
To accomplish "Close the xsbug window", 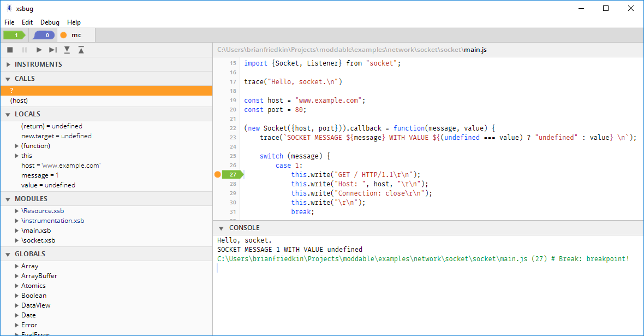I will pyautogui.click(x=631, y=8).
